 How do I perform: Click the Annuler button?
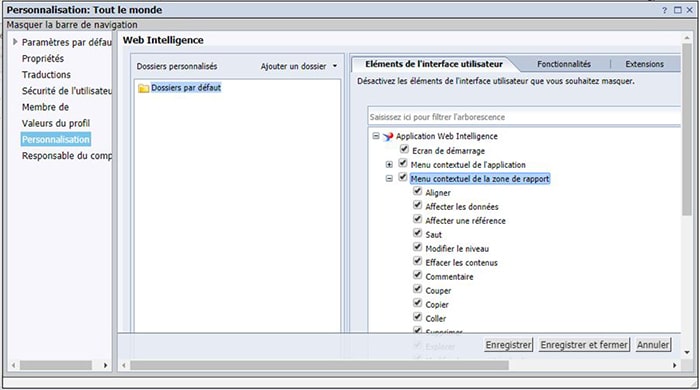(x=653, y=345)
